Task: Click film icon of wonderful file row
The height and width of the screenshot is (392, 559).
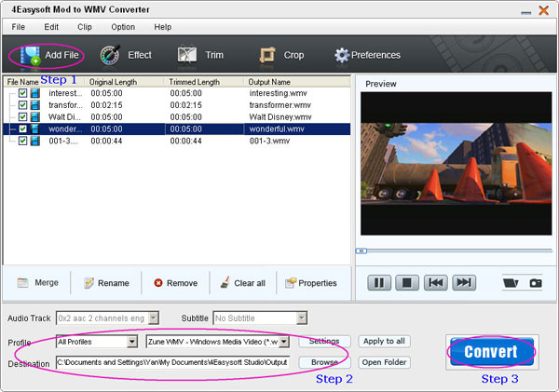Action: [x=35, y=128]
